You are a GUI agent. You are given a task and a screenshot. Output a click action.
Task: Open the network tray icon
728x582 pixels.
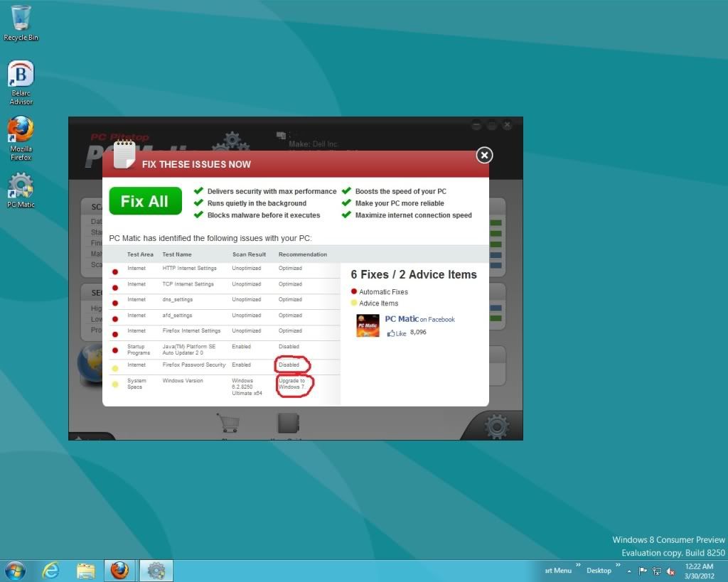(x=656, y=571)
